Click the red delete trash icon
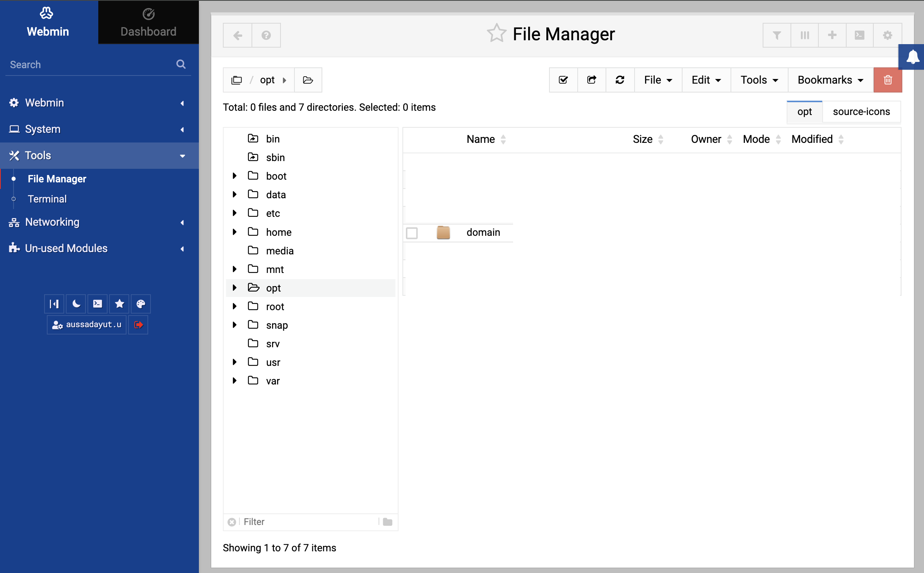The width and height of the screenshot is (924, 573). click(888, 80)
